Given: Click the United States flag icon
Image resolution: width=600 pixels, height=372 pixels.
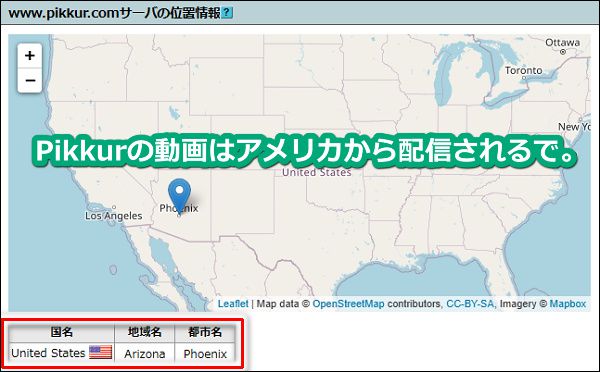Looking at the screenshot, I should pos(100,352).
